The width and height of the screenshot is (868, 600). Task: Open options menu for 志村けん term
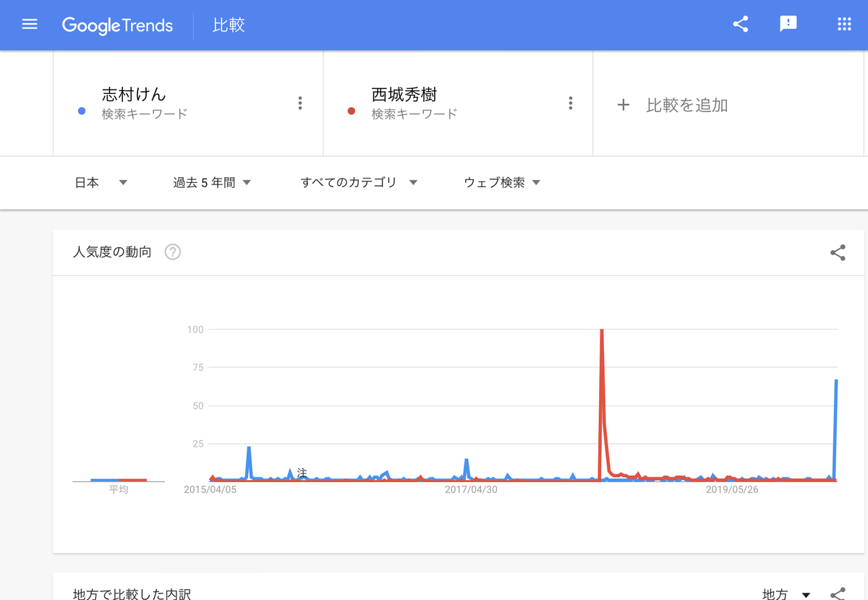tap(300, 103)
